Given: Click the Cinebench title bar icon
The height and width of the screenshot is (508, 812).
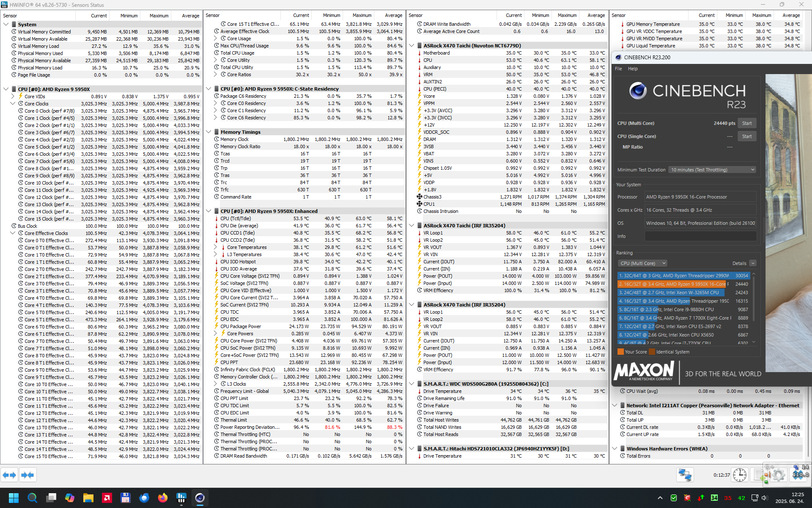Looking at the screenshot, I should (618, 58).
